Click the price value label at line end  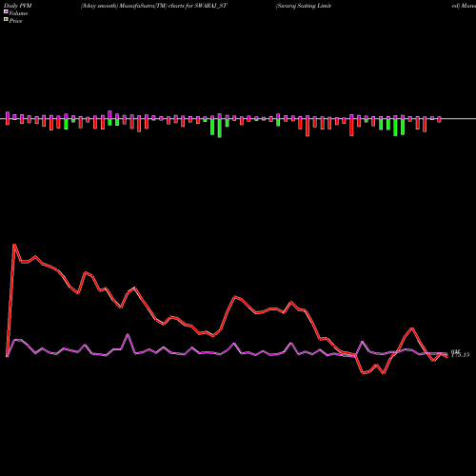pos(460,355)
